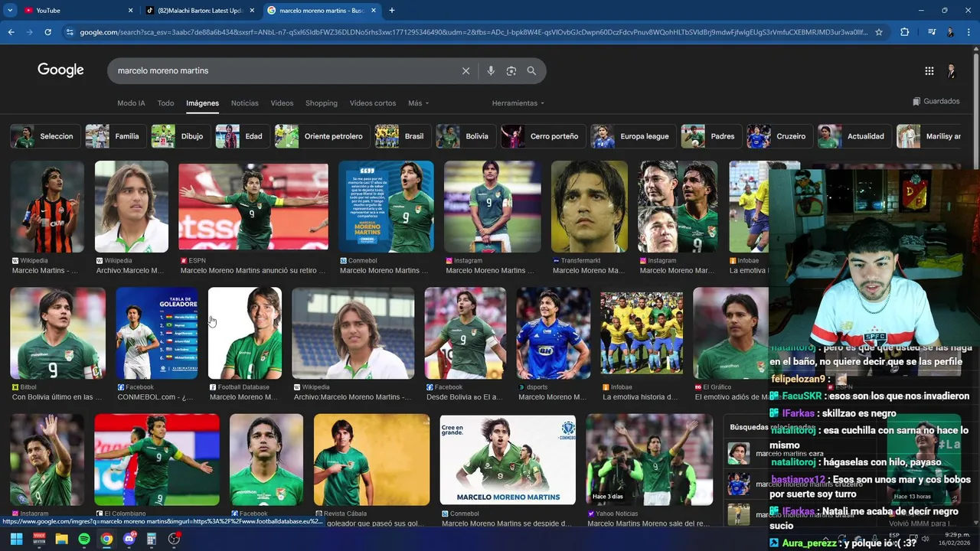Open the Guardados saved items link
This screenshot has width=980, height=551.
coord(936,101)
